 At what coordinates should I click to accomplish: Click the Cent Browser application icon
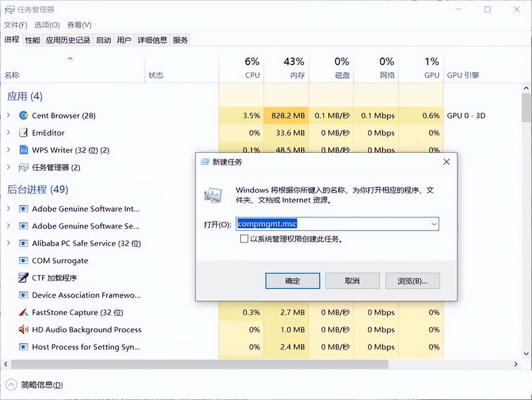click(x=24, y=116)
